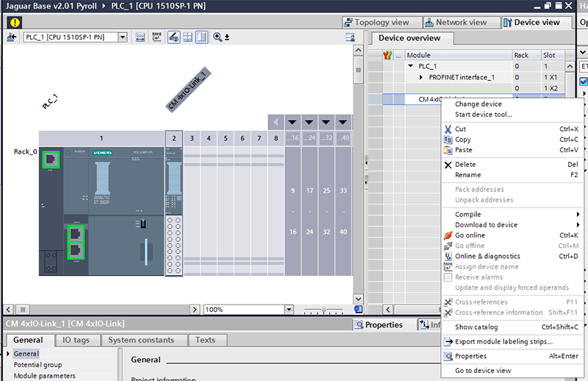588x381 pixels.
Task: Click Go to device view entry
Action: [512, 371]
